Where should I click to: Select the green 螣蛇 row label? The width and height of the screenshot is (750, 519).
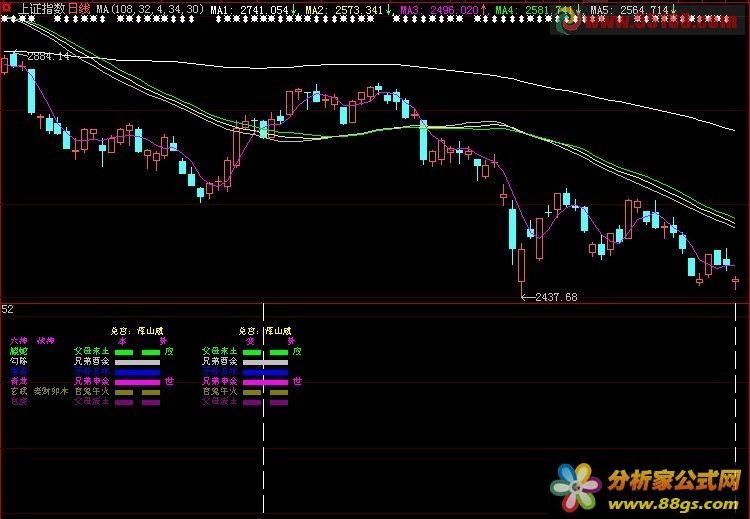coord(19,351)
